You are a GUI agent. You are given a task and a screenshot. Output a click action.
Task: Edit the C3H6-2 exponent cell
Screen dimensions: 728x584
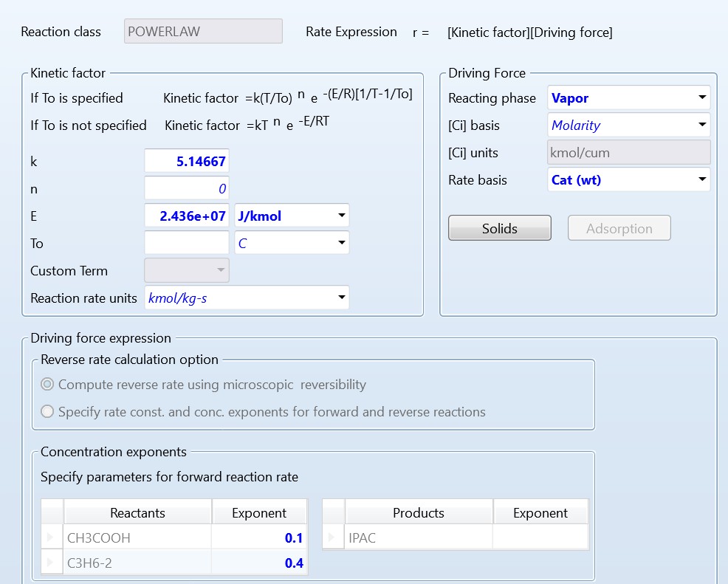(259, 563)
